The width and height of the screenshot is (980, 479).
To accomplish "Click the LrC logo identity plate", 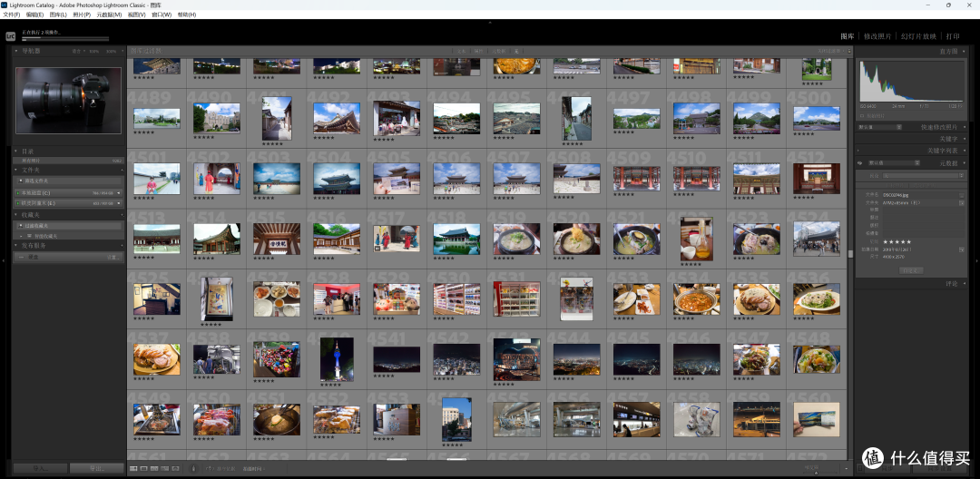I will pyautogui.click(x=11, y=36).
